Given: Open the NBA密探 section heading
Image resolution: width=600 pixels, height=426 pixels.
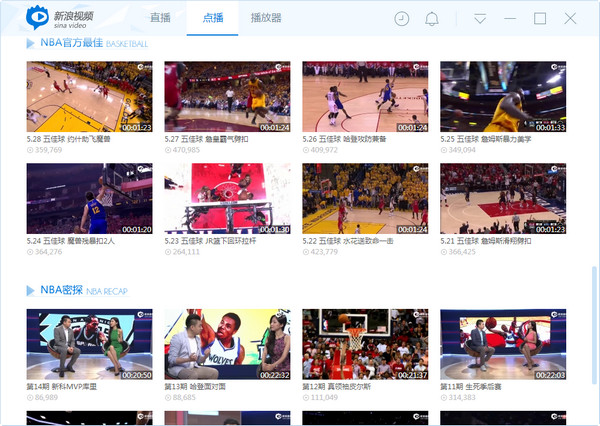Looking at the screenshot, I should (x=61, y=291).
